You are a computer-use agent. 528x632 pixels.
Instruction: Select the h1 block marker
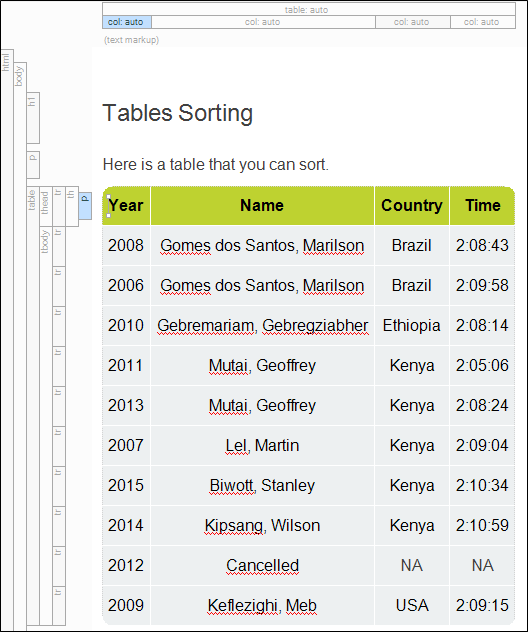33,118
